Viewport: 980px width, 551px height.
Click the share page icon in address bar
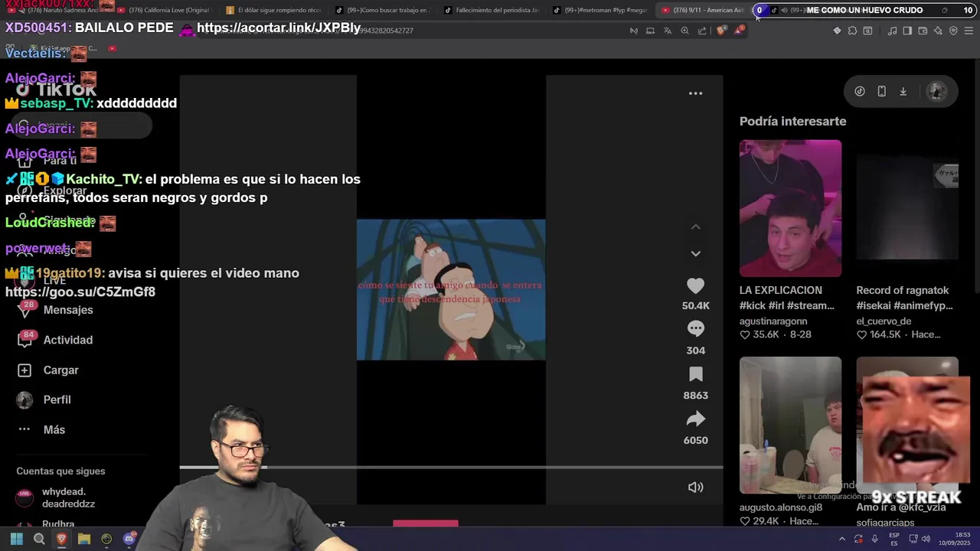point(702,31)
